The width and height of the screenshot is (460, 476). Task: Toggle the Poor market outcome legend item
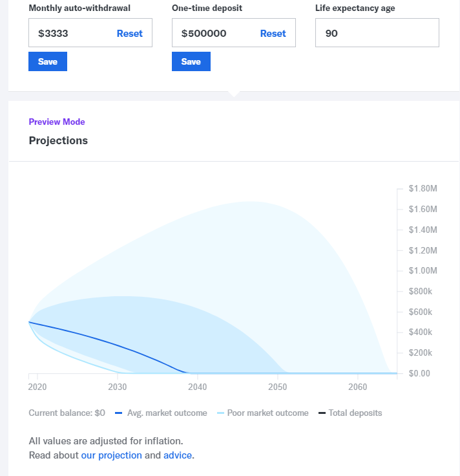pos(267,413)
